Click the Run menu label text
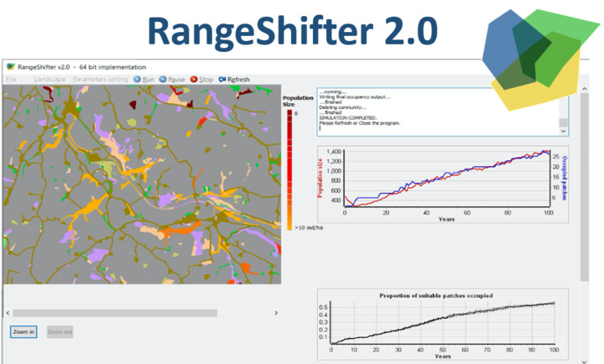604x364 pixels. click(148, 80)
